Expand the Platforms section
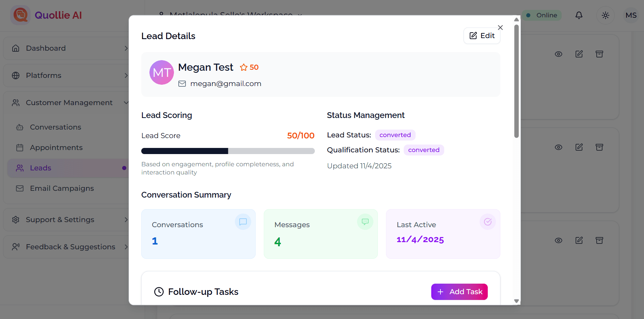Screen dimensions: 644x319 [x=43, y=75]
